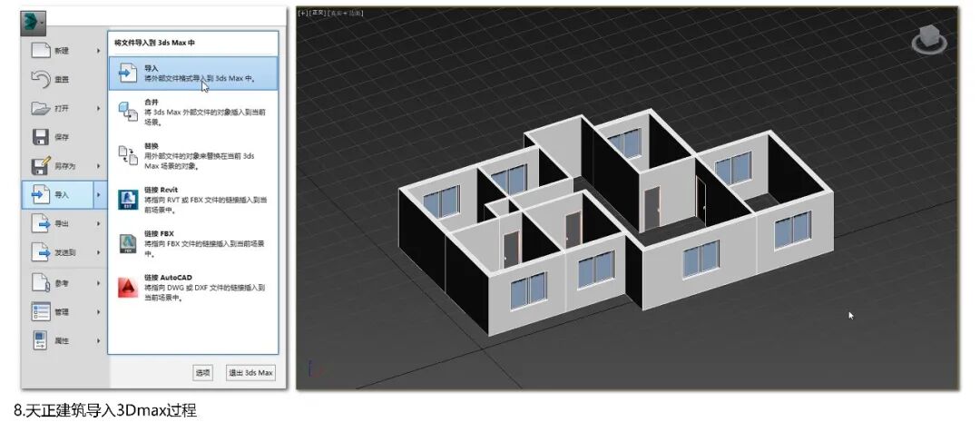Expand the 管理 submenu arrow

[x=99, y=311]
